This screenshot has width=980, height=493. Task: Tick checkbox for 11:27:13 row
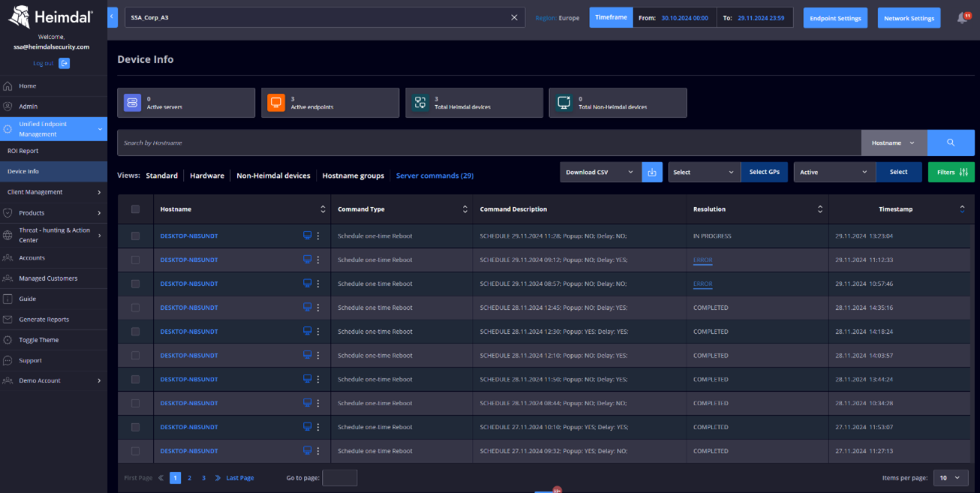coord(135,451)
